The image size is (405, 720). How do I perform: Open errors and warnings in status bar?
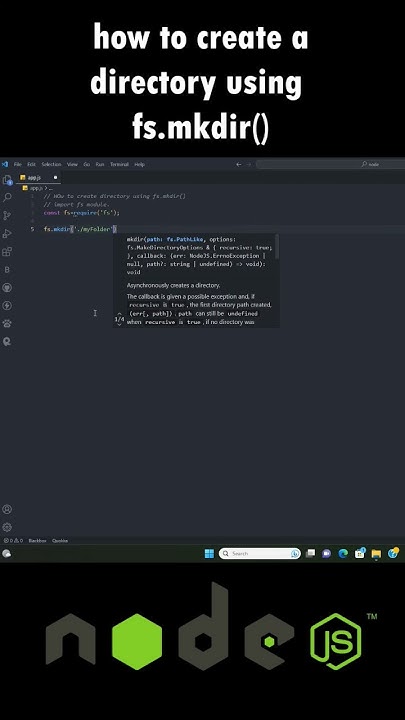tap(13, 540)
